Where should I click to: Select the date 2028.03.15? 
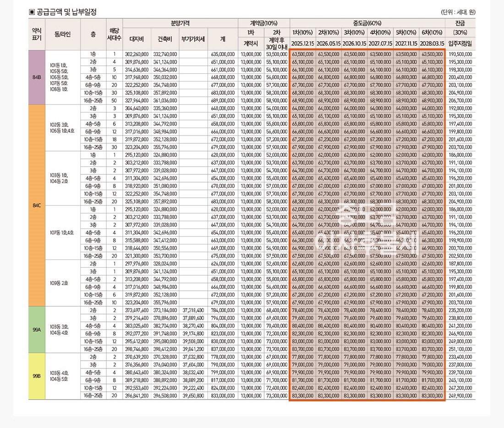coord(432,43)
